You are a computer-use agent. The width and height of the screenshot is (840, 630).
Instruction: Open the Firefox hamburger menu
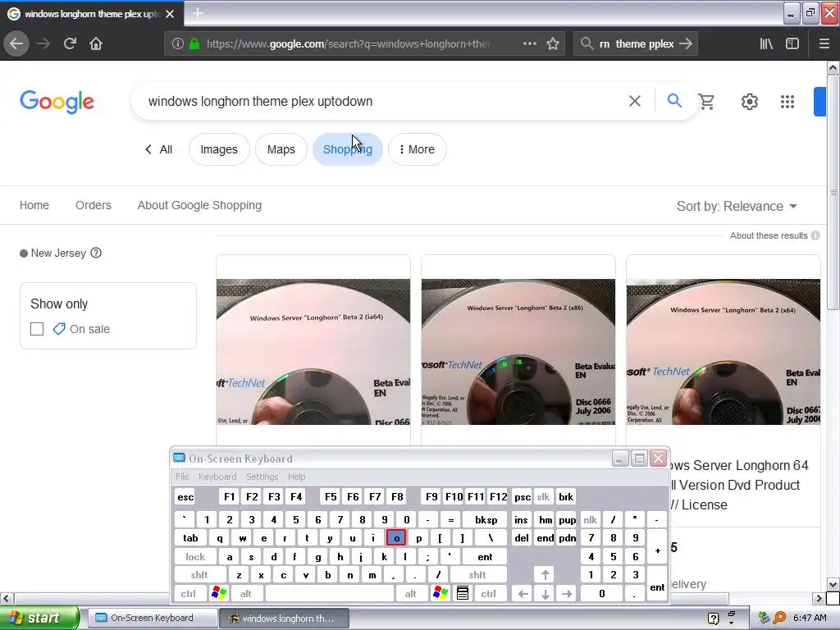(824, 43)
